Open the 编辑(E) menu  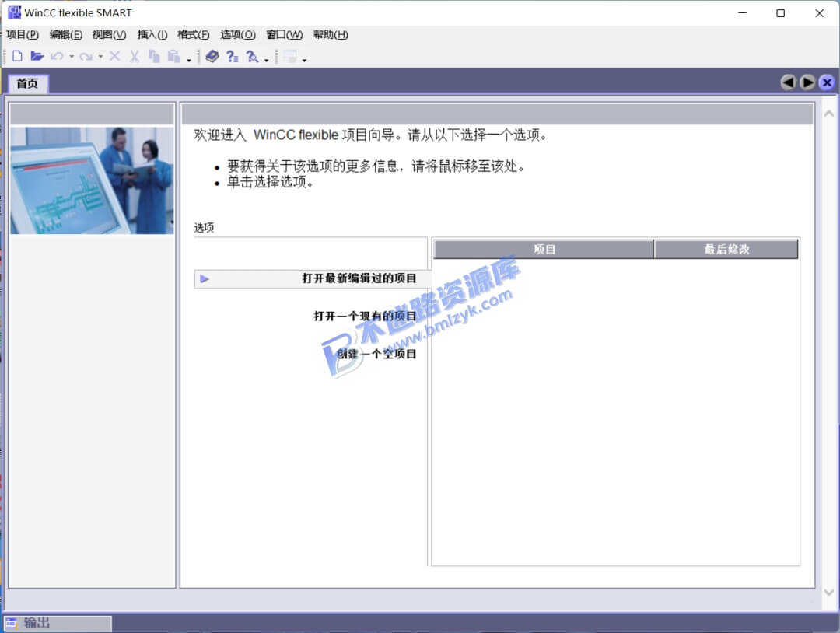click(x=66, y=35)
